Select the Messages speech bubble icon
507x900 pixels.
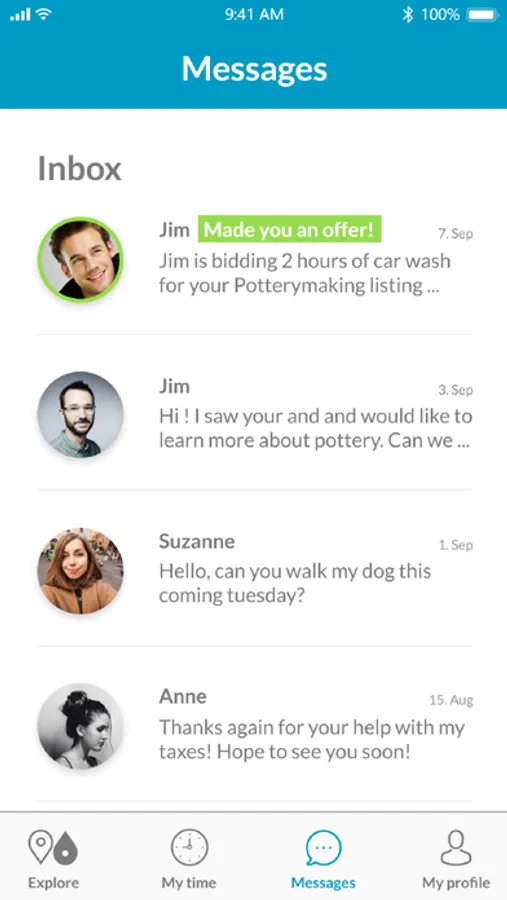[323, 848]
